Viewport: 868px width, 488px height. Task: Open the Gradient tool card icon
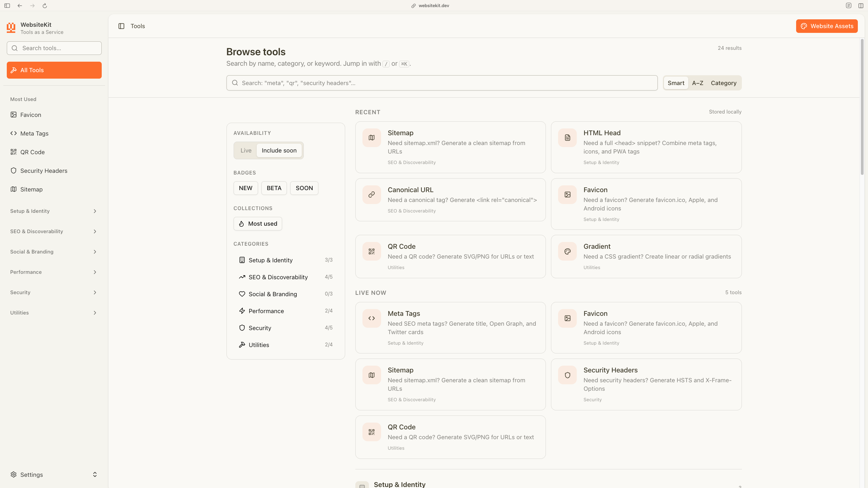coord(567,251)
